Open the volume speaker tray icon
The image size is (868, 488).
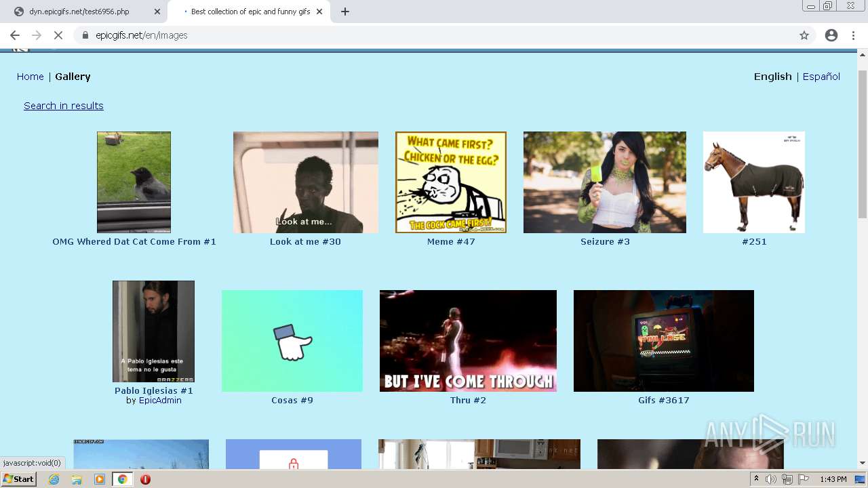[x=772, y=479]
